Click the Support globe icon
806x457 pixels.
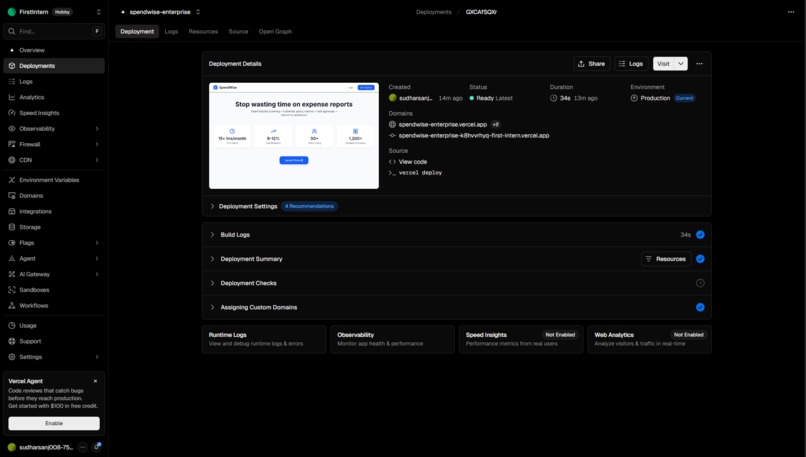(12, 341)
